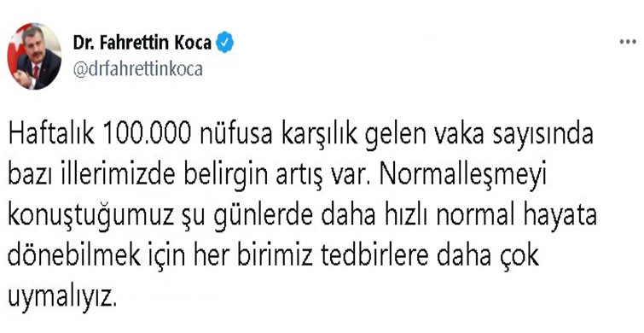Click the word Normalleşmeyi in the tweet
The image size is (644, 333).
pos(464,178)
